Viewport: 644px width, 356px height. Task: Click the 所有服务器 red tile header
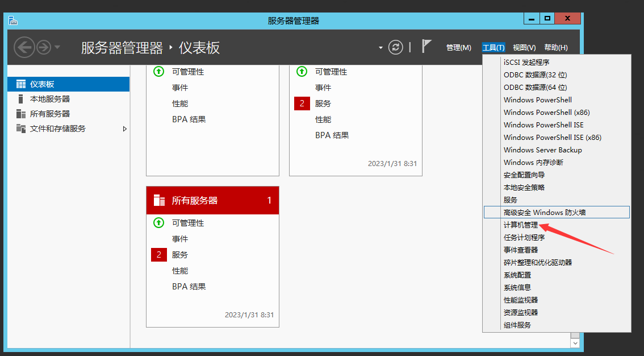[x=212, y=200]
